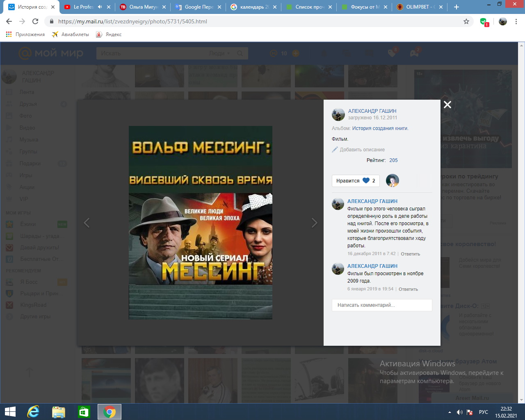The height and width of the screenshot is (420, 525).
Task: Open Яндекс bookmark
Action: pos(109,34)
